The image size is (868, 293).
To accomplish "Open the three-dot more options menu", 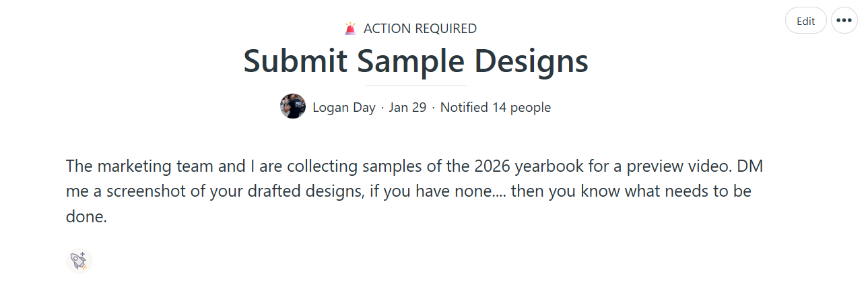I will 844,21.
